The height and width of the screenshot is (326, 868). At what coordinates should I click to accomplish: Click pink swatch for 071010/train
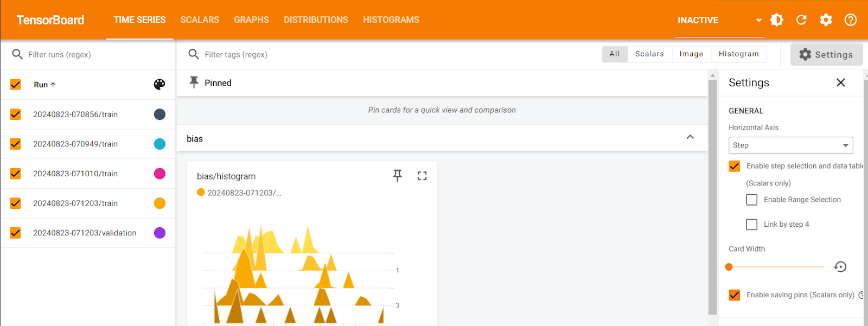pos(159,174)
